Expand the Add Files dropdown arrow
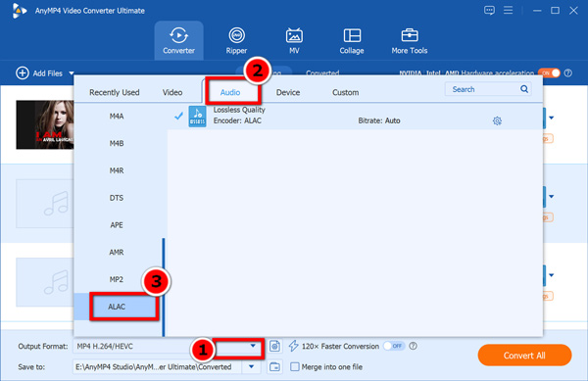 point(72,73)
